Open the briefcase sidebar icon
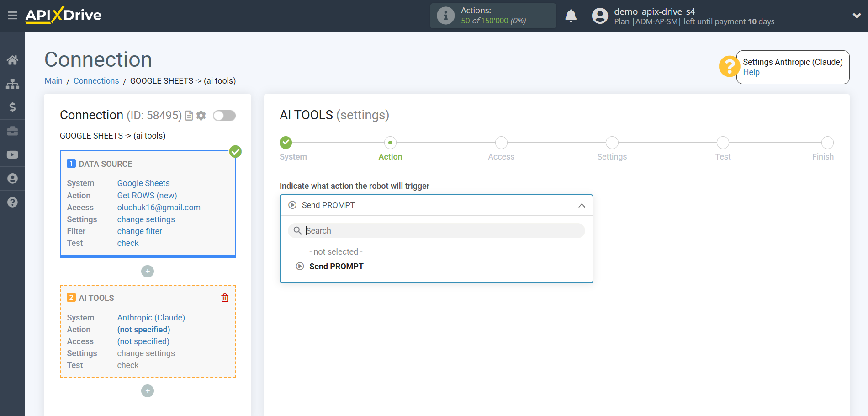 [x=12, y=131]
